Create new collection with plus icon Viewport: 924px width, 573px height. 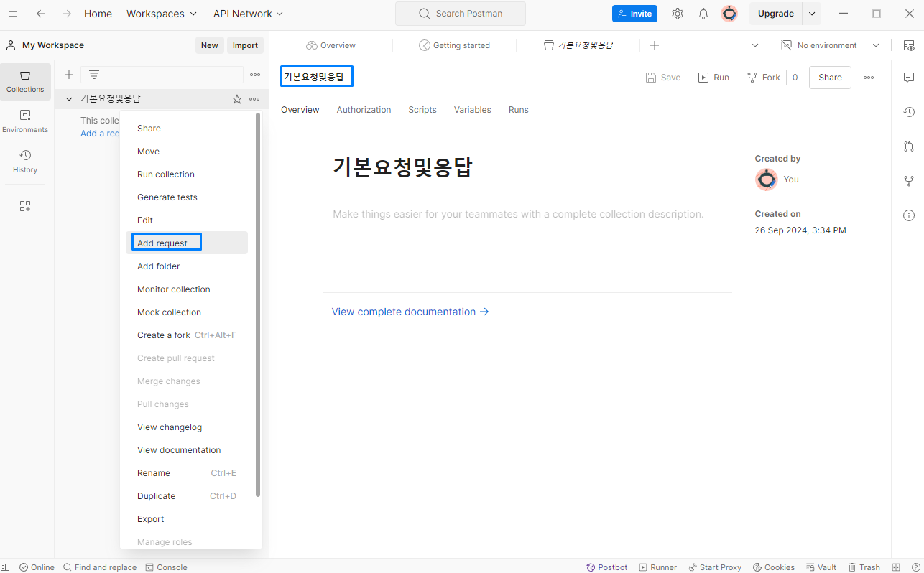(x=69, y=75)
